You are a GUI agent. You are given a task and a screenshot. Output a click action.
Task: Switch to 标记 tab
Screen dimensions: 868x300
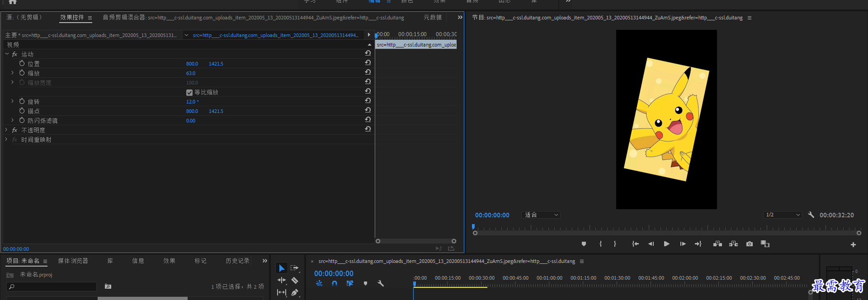click(x=201, y=261)
